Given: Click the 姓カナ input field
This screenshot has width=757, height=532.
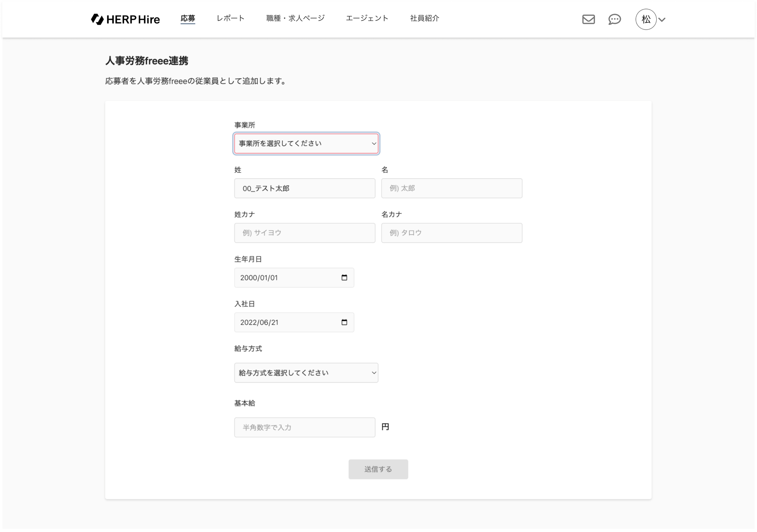Looking at the screenshot, I should (304, 233).
